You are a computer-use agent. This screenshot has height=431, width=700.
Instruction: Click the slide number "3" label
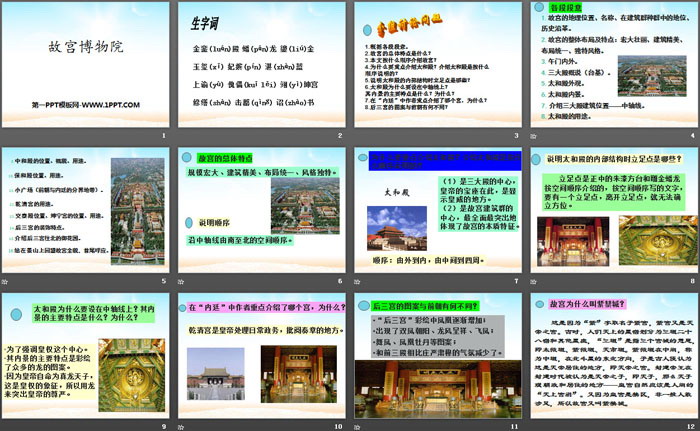[x=517, y=135]
